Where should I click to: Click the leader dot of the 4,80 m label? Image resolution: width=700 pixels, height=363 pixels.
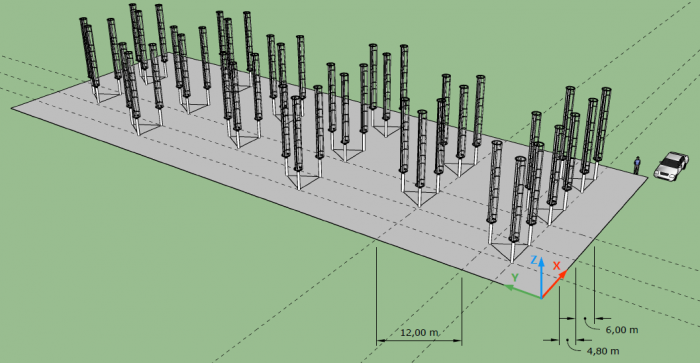567,340
